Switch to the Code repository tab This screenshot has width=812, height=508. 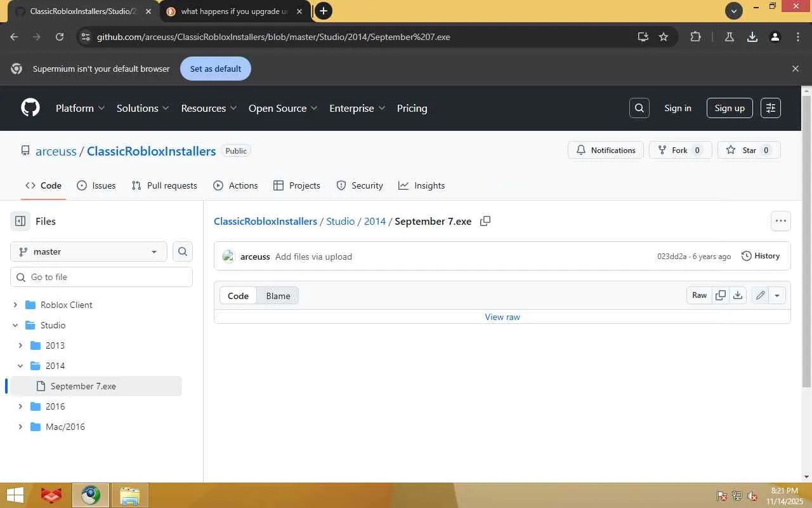pyautogui.click(x=43, y=185)
